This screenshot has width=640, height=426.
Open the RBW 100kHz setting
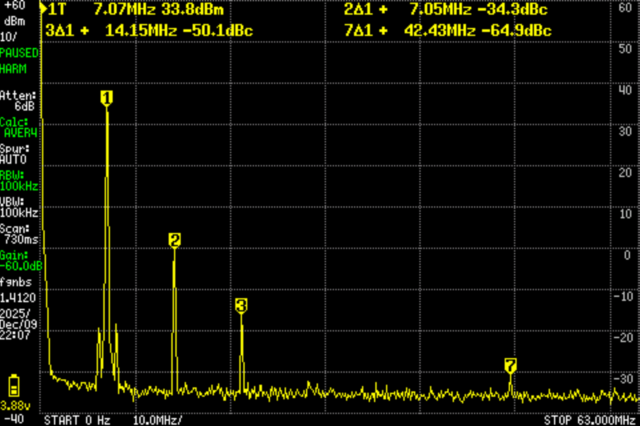pyautogui.click(x=19, y=181)
